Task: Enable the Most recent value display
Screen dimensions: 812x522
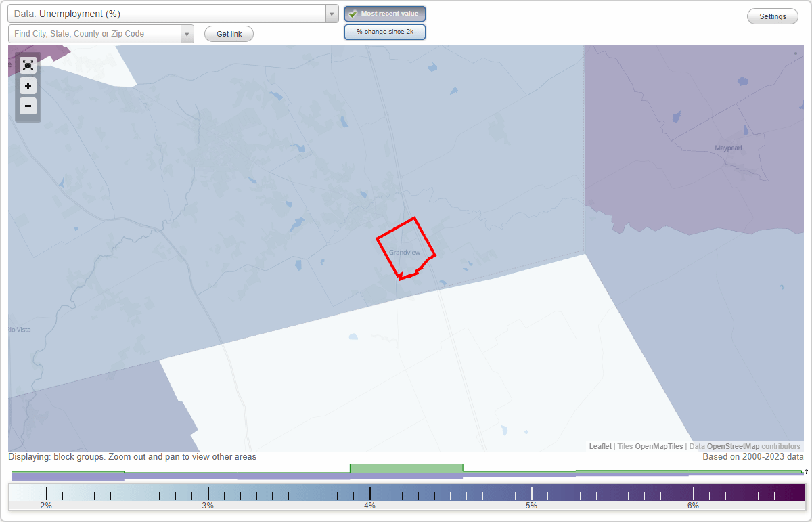Action: (384, 14)
